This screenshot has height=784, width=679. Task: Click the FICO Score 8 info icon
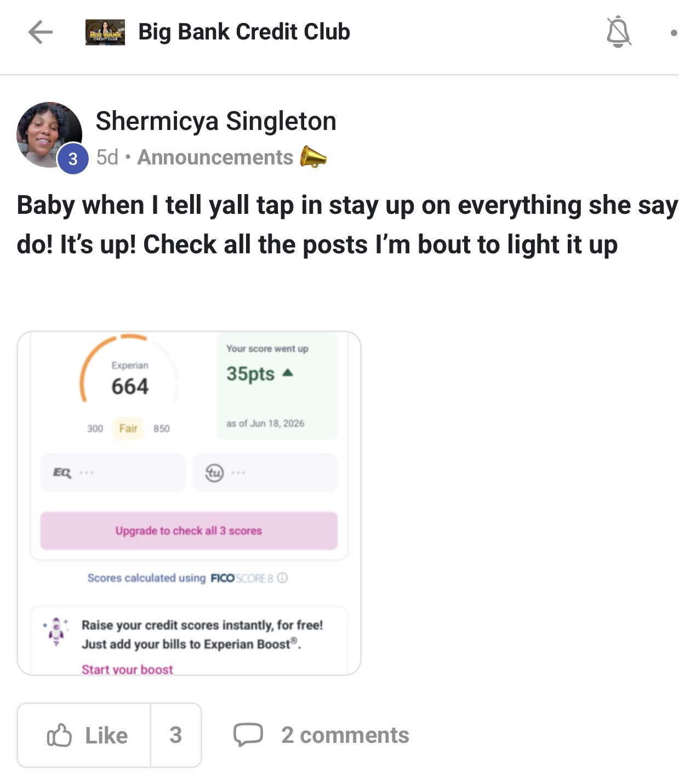point(282,578)
